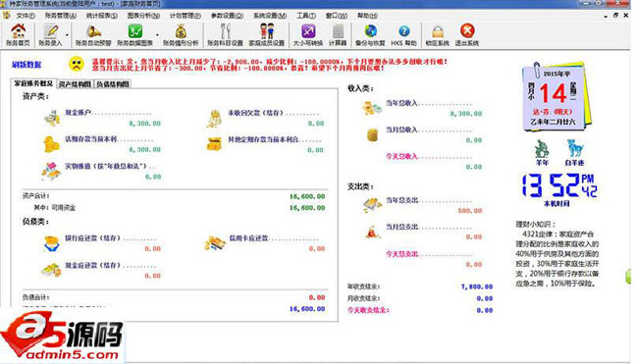Screen dimensions: 638x364
Task: Open the 账务管理(A) menu
Action: (61, 16)
